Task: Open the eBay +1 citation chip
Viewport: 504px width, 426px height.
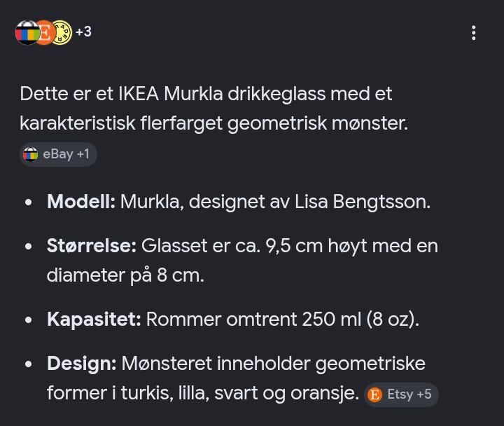Action: tap(58, 154)
